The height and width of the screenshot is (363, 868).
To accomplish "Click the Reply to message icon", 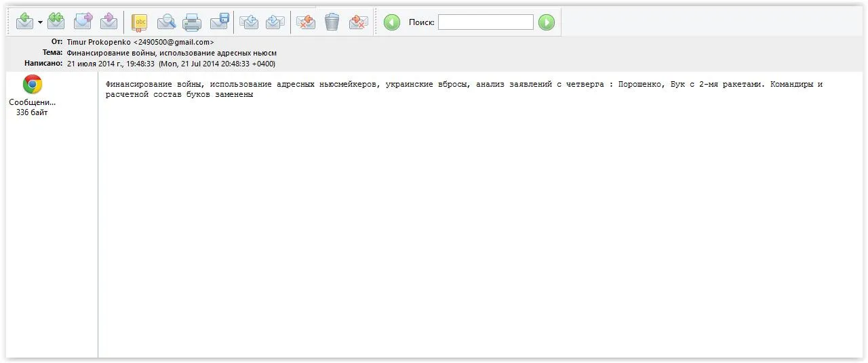I will [x=24, y=22].
